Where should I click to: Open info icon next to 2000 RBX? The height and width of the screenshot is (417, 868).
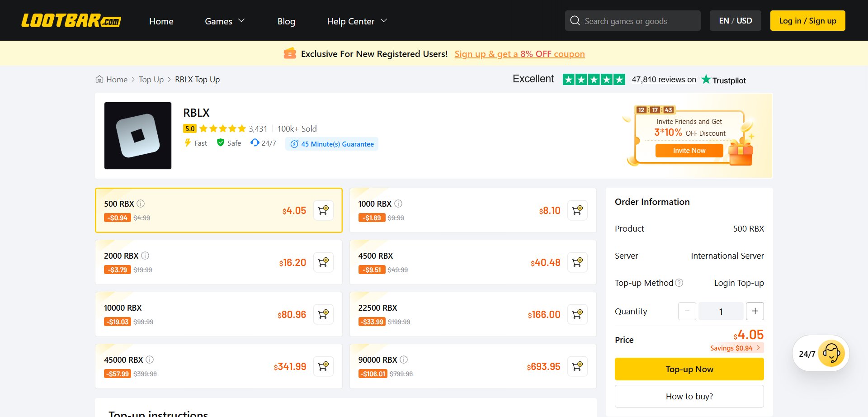point(145,256)
